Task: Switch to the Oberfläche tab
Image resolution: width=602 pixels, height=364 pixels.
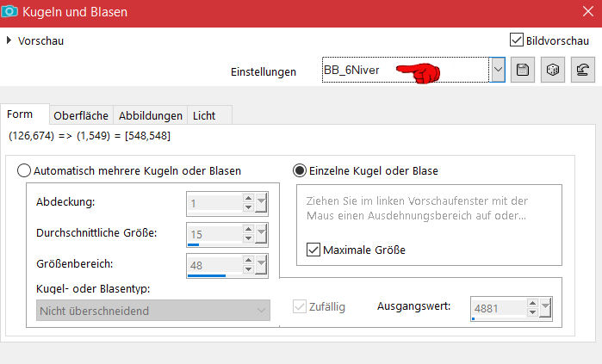Action: coord(82,115)
